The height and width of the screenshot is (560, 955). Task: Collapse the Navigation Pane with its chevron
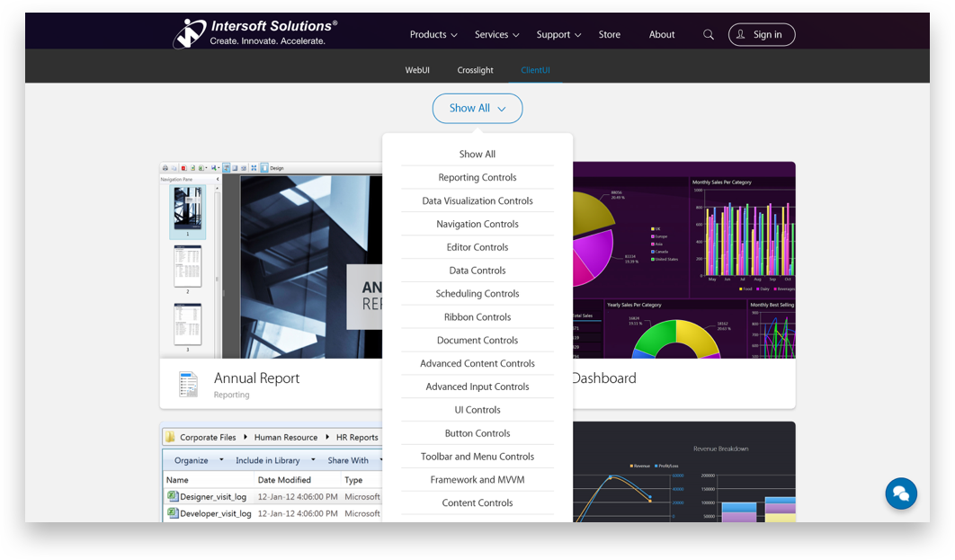click(218, 180)
